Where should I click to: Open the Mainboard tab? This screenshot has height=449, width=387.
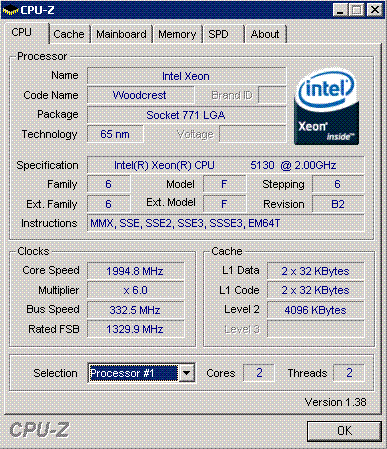pos(121,34)
